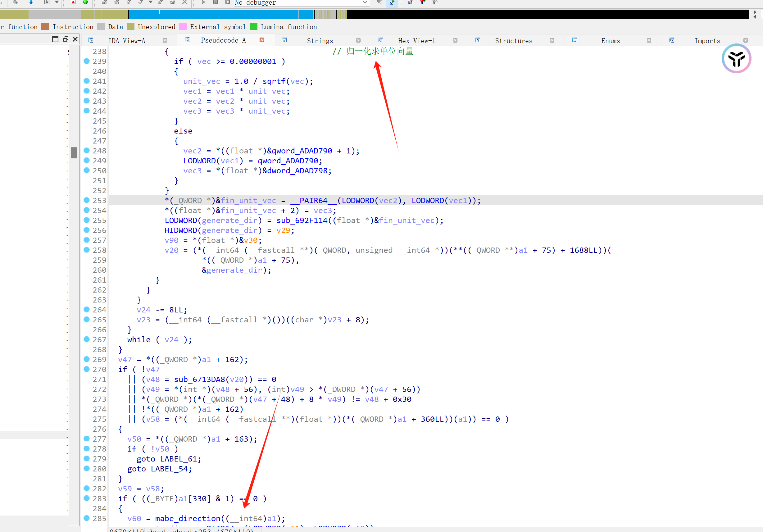Viewport: 763px width, 532px height.
Task: Click the left panel vertical scrollbar thumb
Action: [74, 152]
